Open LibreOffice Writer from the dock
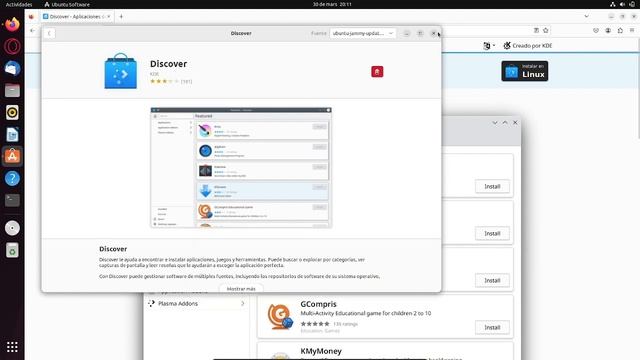640x360 pixels. [12, 134]
